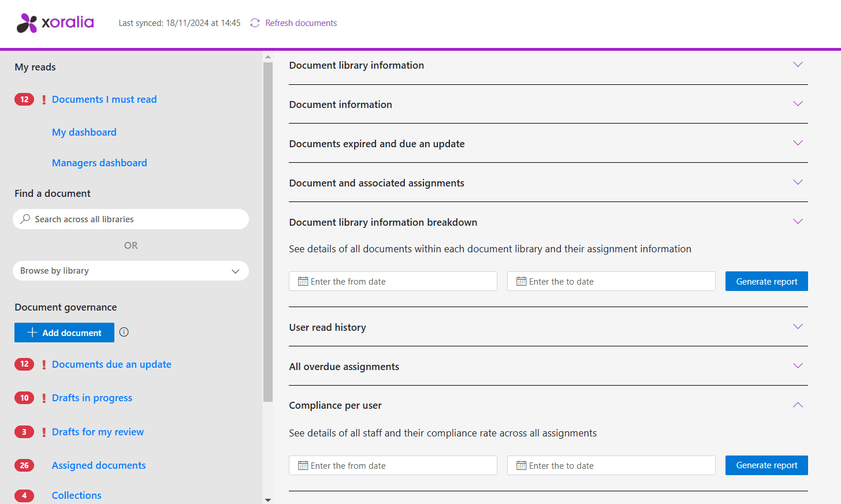Focus the Search across all libraries field

point(131,219)
